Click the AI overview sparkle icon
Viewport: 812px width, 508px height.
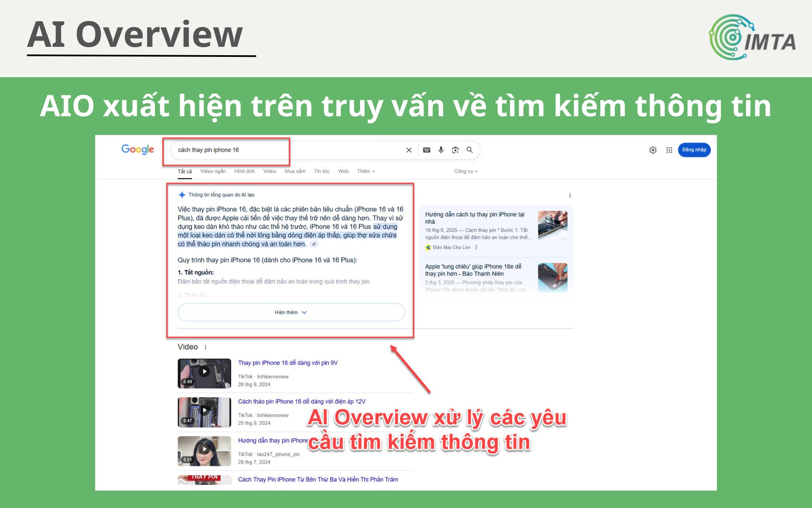point(182,195)
